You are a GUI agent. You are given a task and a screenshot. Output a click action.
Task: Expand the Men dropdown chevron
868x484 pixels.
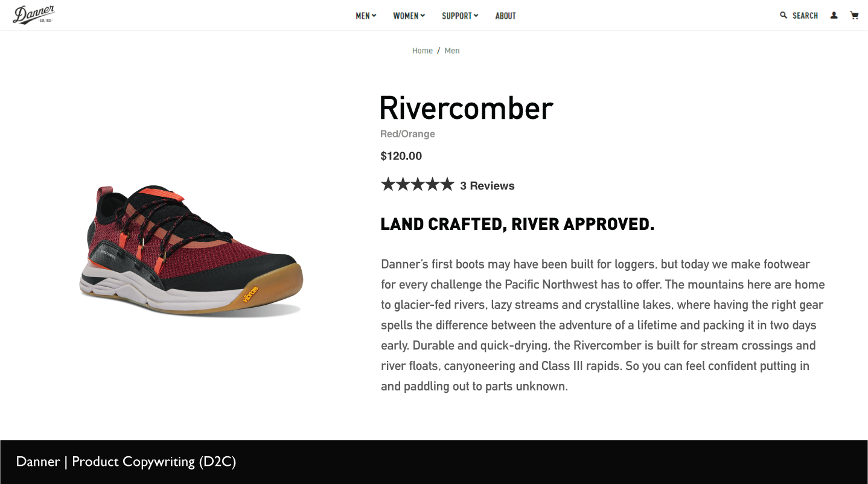point(374,16)
